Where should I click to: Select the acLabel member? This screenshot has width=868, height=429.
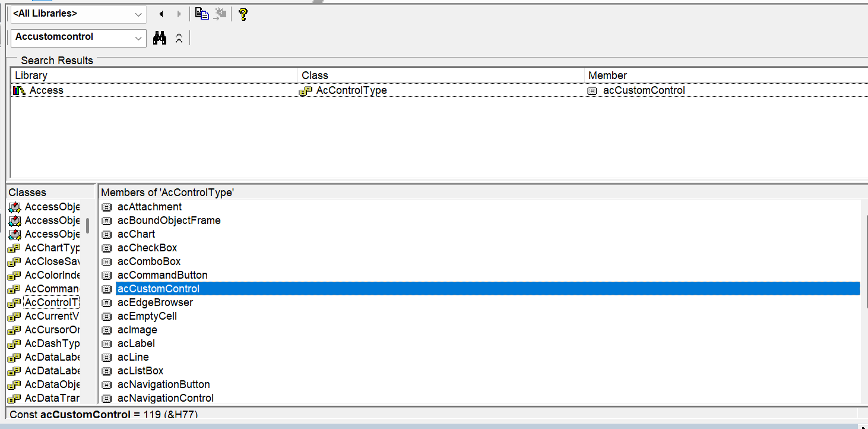click(x=136, y=343)
